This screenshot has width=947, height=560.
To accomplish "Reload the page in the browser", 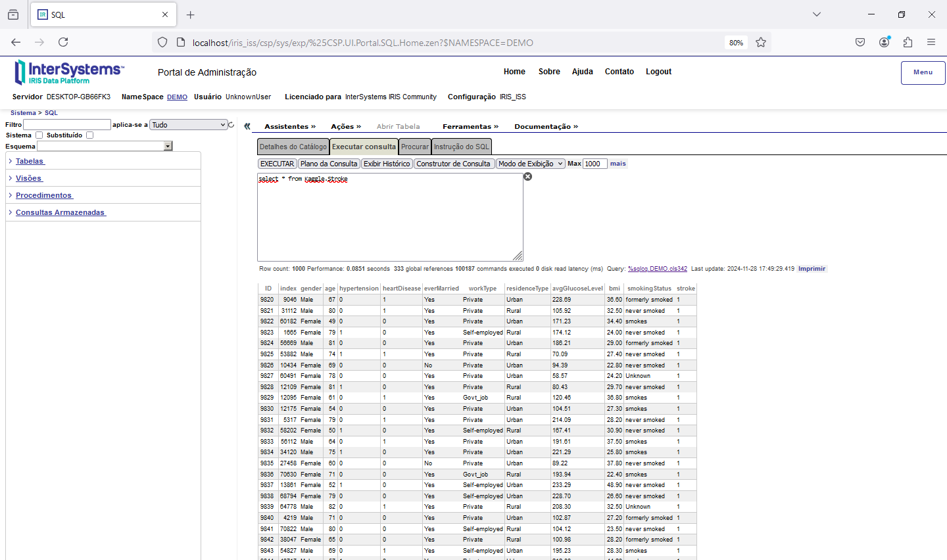I will (63, 42).
